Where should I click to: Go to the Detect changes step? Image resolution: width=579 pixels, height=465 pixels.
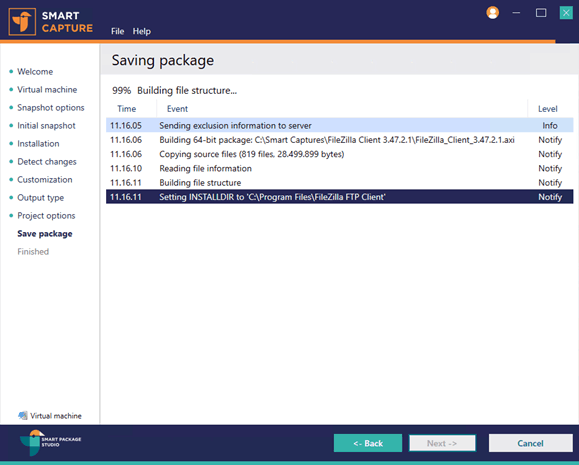[47, 162]
